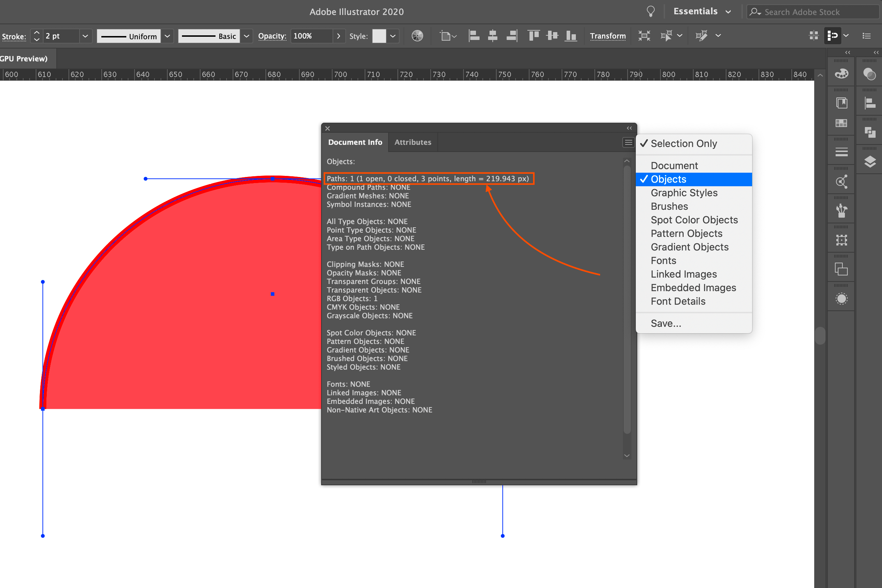Switch to the Attributes tab
The width and height of the screenshot is (882, 588).
click(x=412, y=142)
